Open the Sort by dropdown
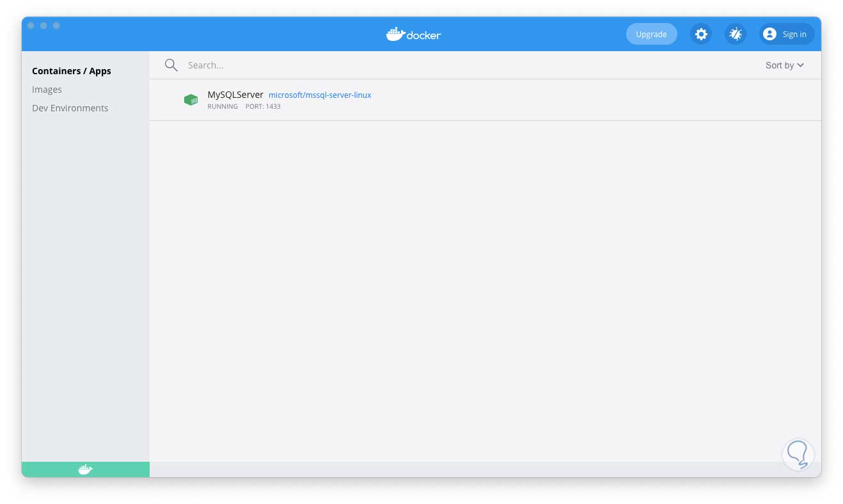This screenshot has height=504, width=843. (x=785, y=65)
